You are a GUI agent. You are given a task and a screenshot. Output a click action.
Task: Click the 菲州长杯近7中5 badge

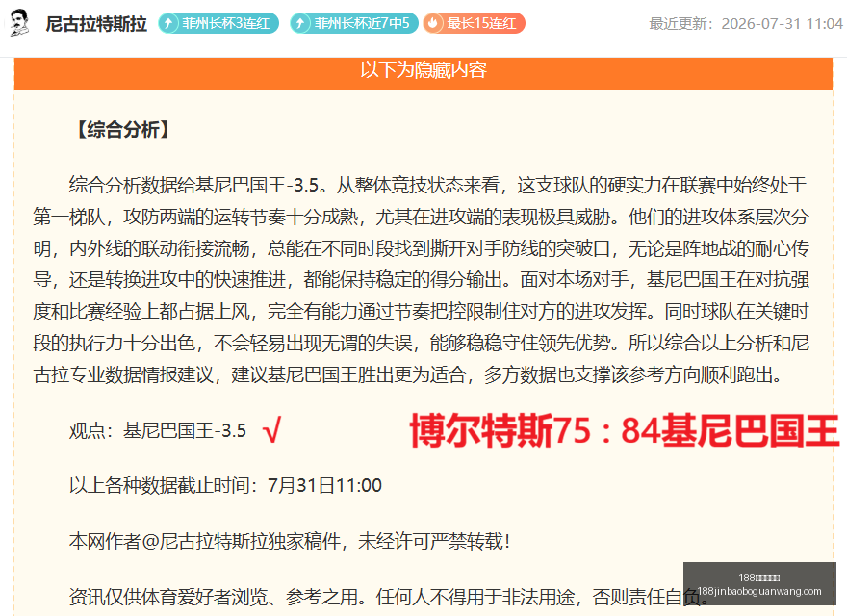tap(354, 23)
